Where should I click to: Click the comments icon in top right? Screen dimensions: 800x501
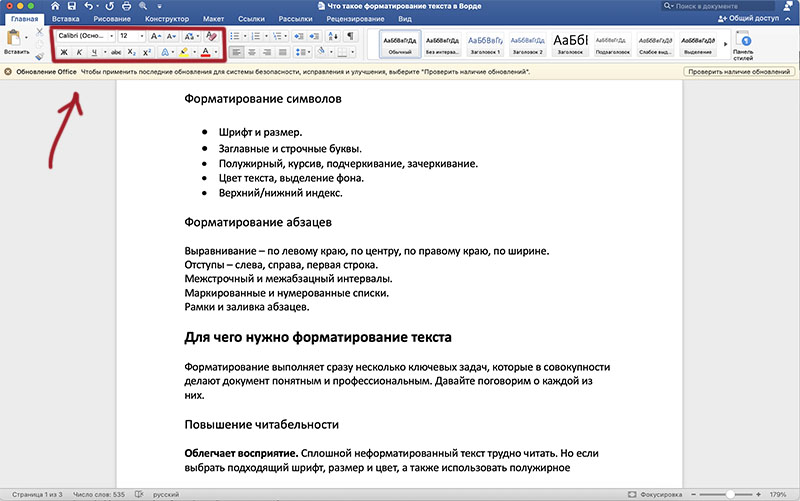coord(788,6)
